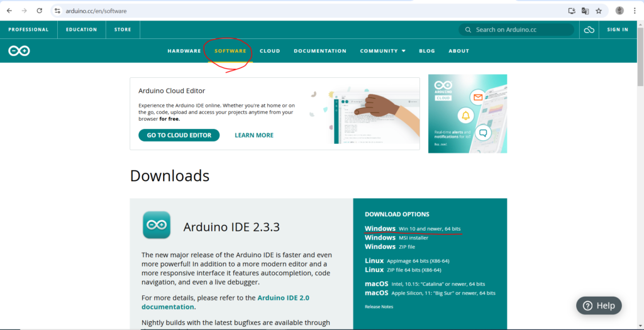Download Linux ZIP file 64 bits
Image resolution: width=644 pixels, height=330 pixels.
click(x=403, y=270)
